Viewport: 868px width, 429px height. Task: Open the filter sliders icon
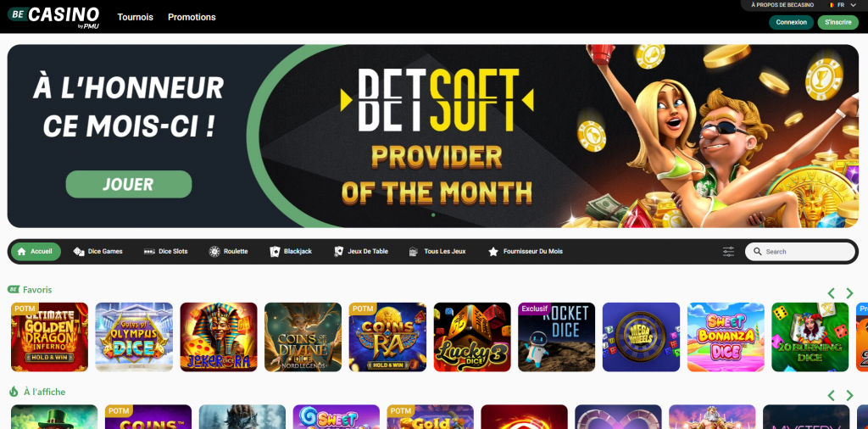[x=728, y=252]
